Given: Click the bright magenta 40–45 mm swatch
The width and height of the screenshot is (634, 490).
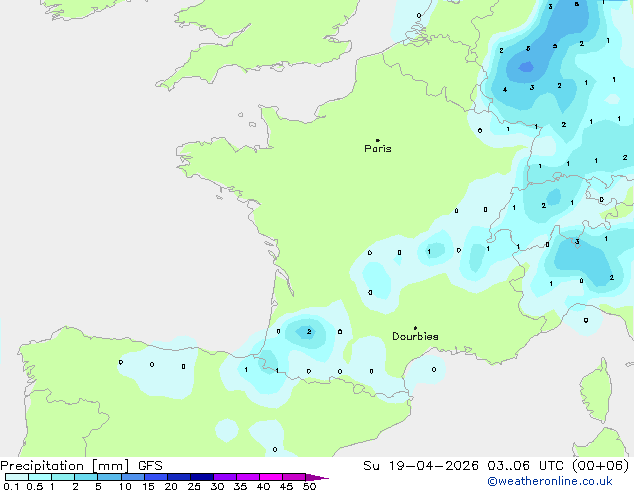Looking at the screenshot, I should pos(271,477).
